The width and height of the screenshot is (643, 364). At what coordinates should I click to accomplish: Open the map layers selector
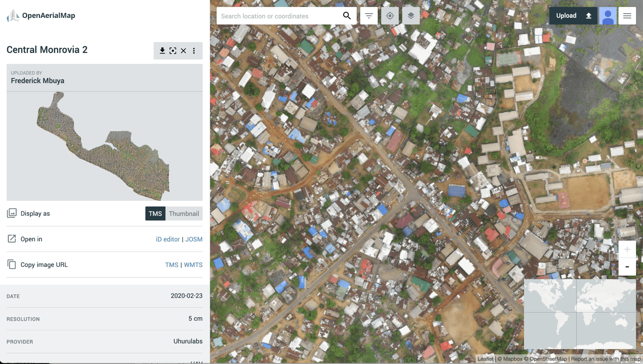point(411,16)
